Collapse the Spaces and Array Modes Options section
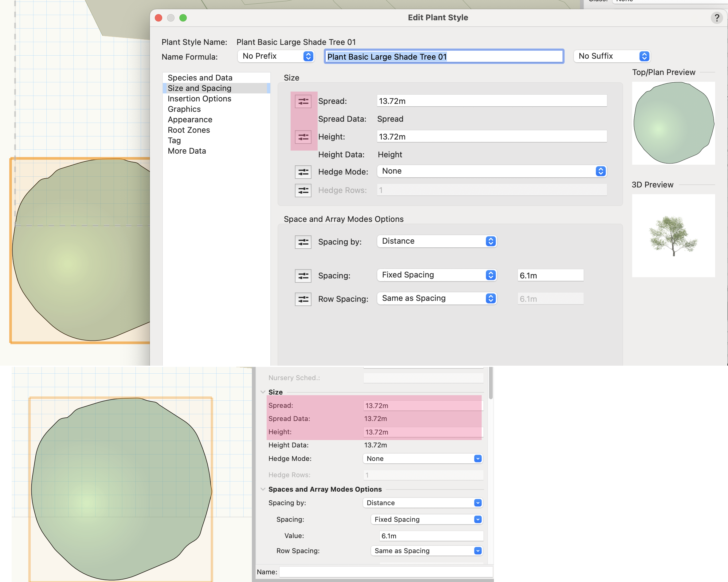This screenshot has width=728, height=582. coord(263,489)
